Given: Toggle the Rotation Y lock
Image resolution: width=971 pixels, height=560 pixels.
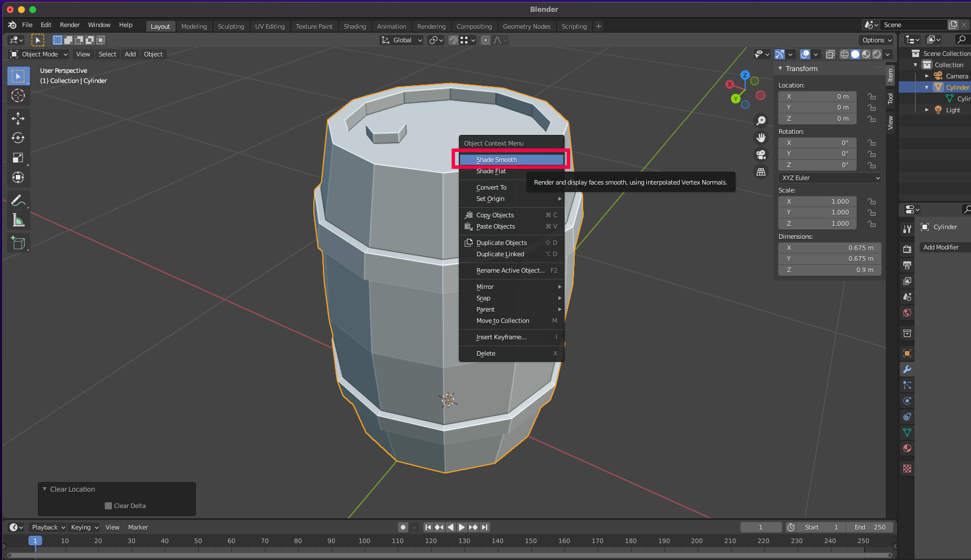Looking at the screenshot, I should click(x=872, y=154).
